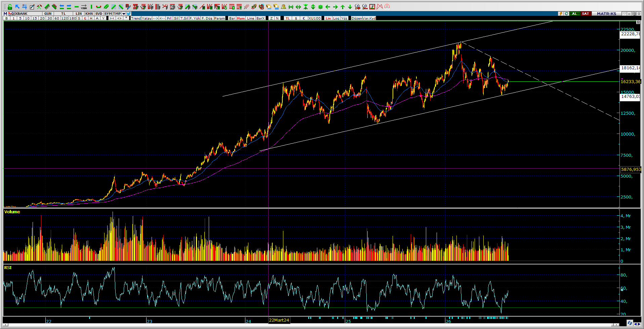
Task: Click the green vertical expand arrows icon
Action: (x=313, y=7)
